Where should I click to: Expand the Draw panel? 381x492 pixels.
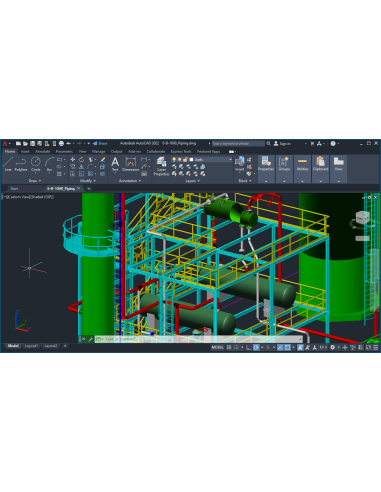(x=35, y=181)
